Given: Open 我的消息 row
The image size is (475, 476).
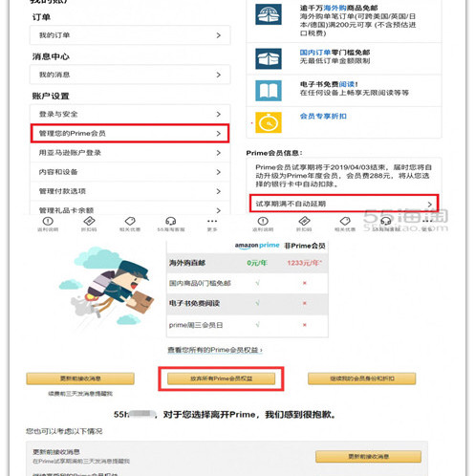Looking at the screenshot, I should point(130,75).
